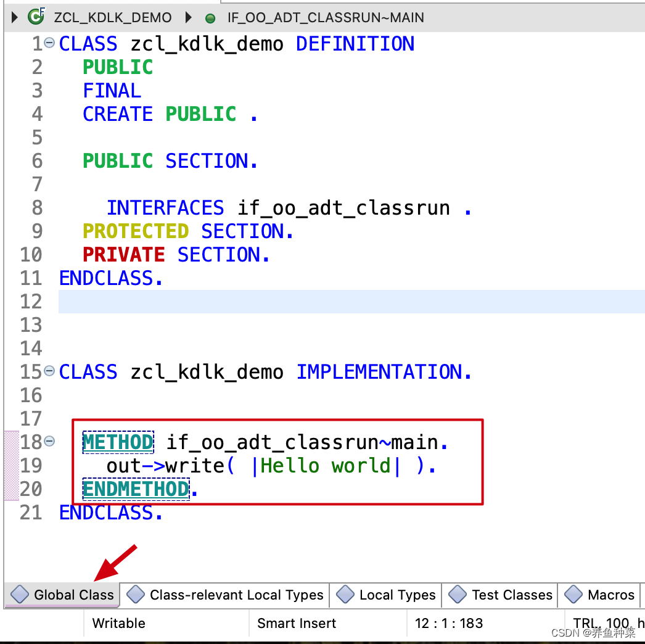Click IF_OO_ADT_CLASSRUN~MAIN in the breadcrumb

click(x=326, y=18)
